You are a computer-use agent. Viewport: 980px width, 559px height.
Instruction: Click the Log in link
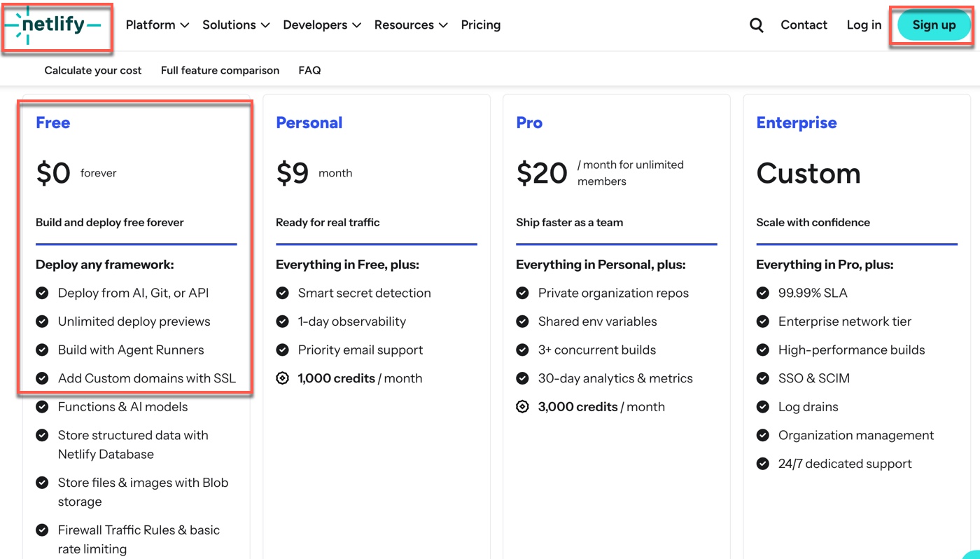[x=864, y=25]
